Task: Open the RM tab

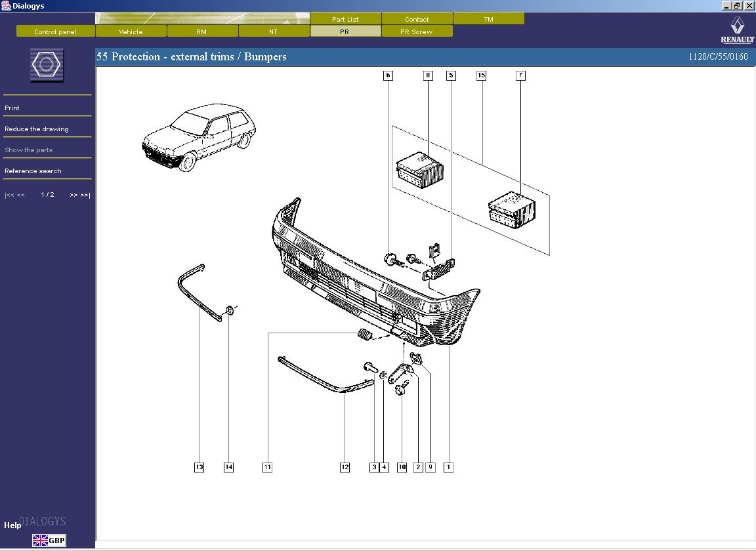Action: point(201,31)
